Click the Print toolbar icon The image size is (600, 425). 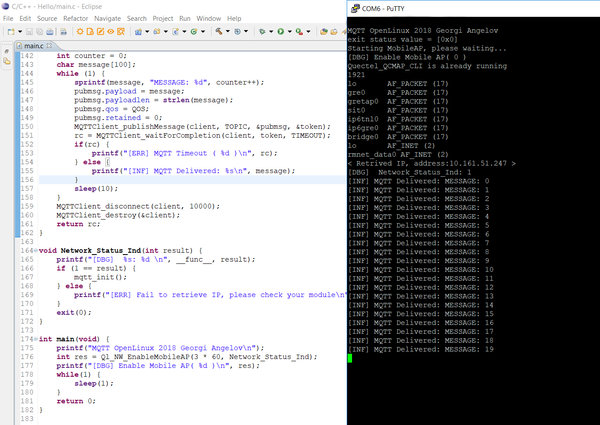coord(50,31)
